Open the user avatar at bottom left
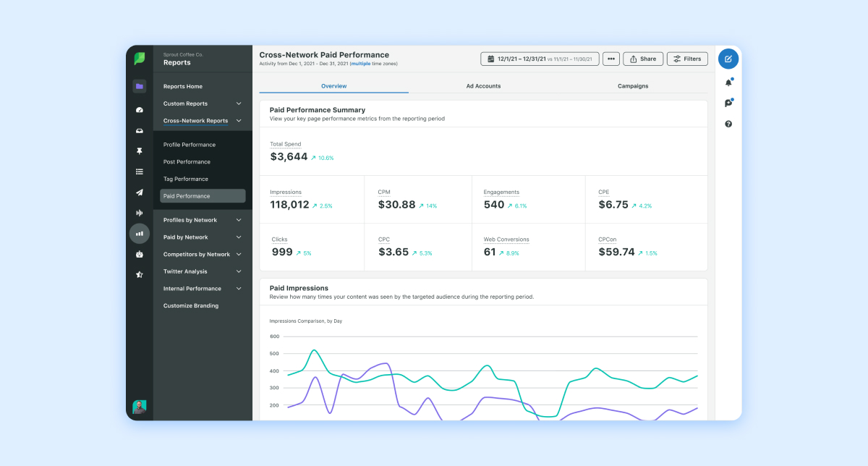Viewport: 868px width, 466px height. point(140,407)
